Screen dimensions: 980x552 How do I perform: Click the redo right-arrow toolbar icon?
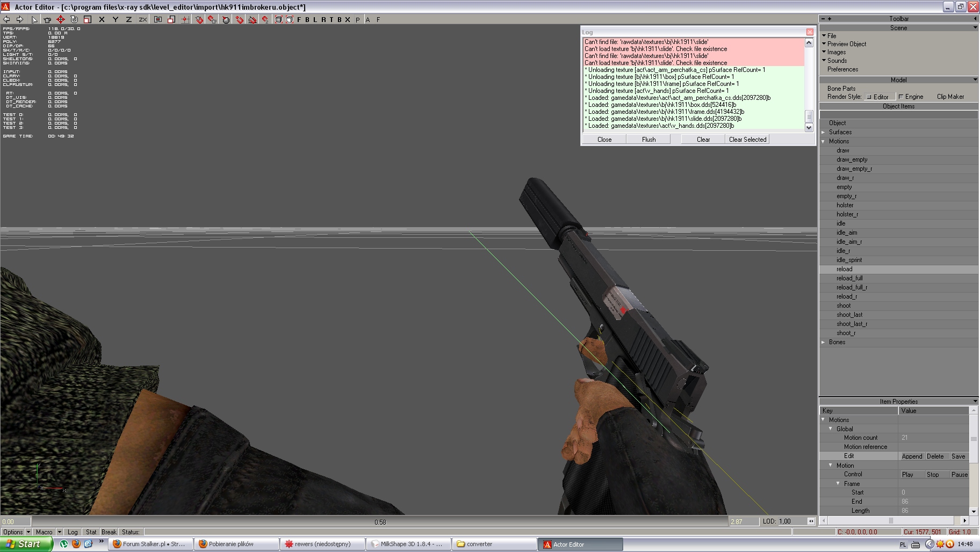20,19
